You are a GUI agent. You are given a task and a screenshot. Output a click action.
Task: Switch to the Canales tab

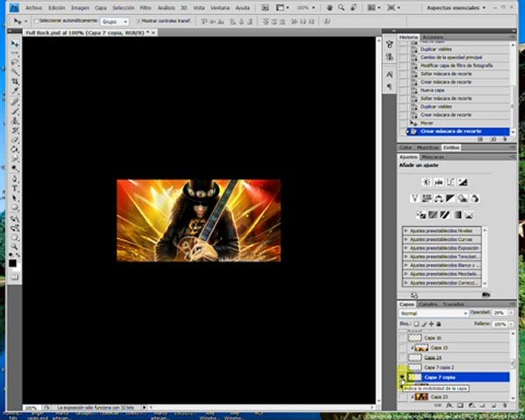[428, 304]
